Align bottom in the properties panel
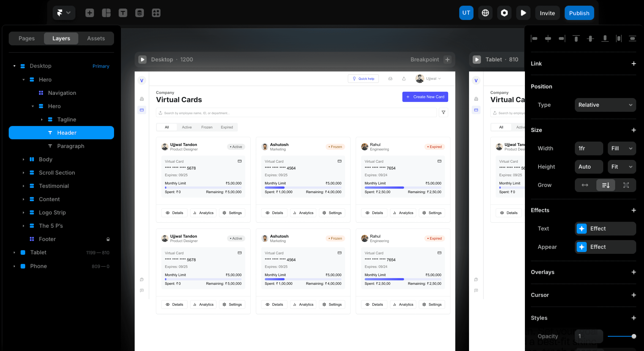Viewport: 644px width, 351px height. [605, 38]
